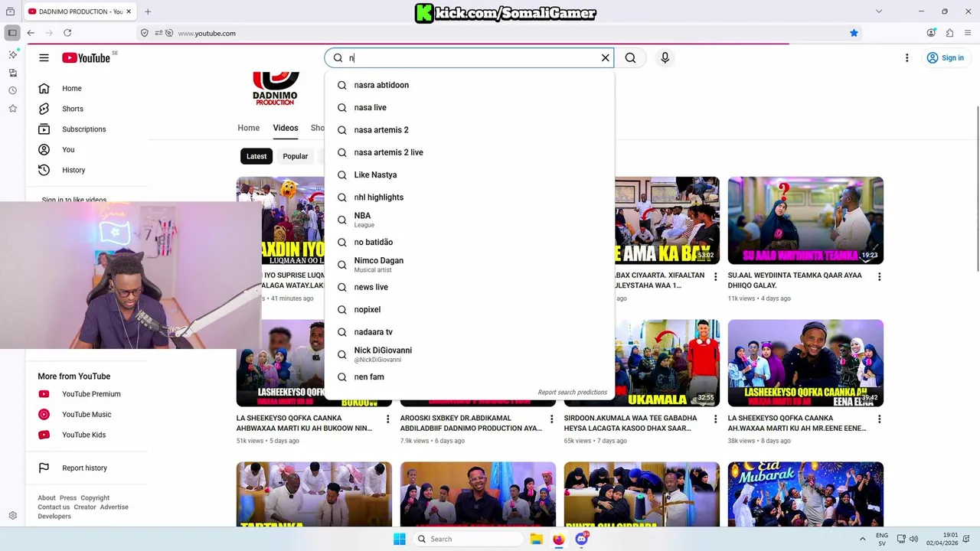
Task: Click the Developers footer link
Action: (54, 517)
